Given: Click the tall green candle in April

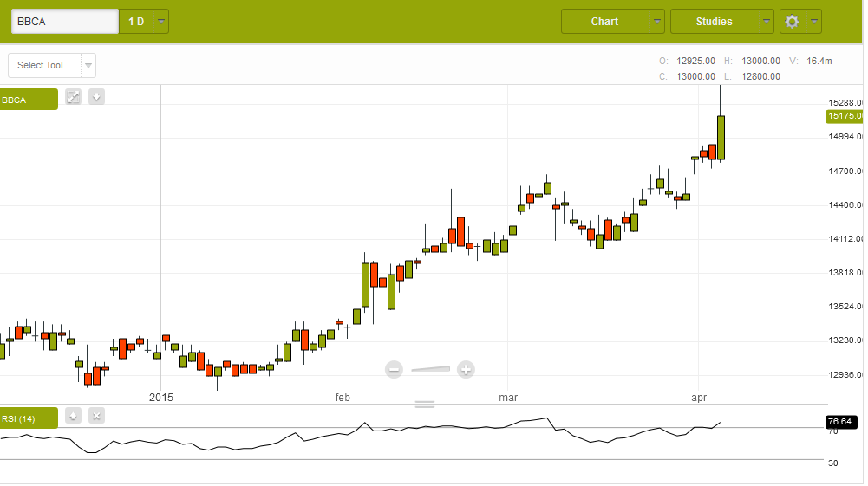Looking at the screenshot, I should [x=721, y=137].
